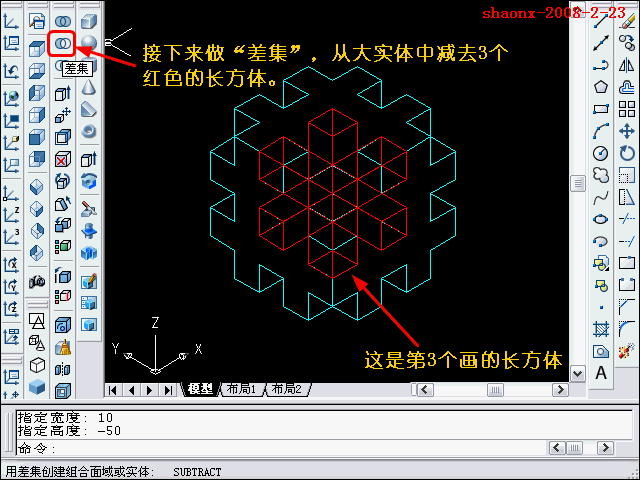
Task: Select the Erase modify tool
Action: [x=627, y=21]
